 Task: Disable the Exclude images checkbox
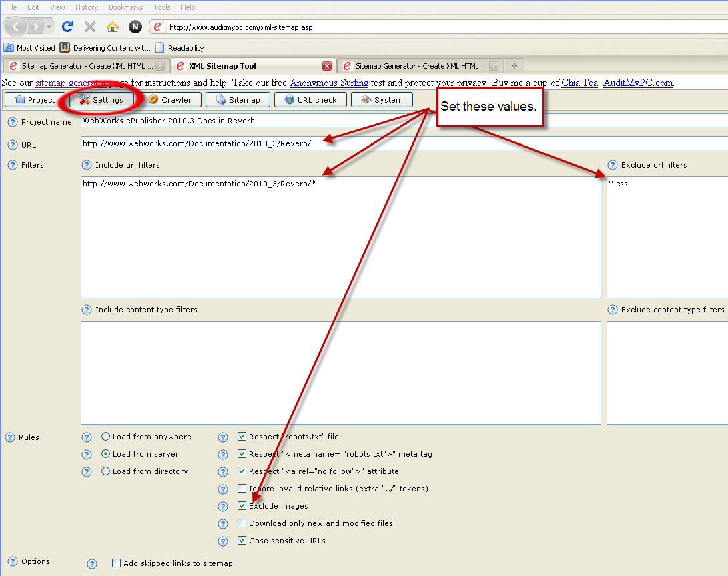click(242, 506)
